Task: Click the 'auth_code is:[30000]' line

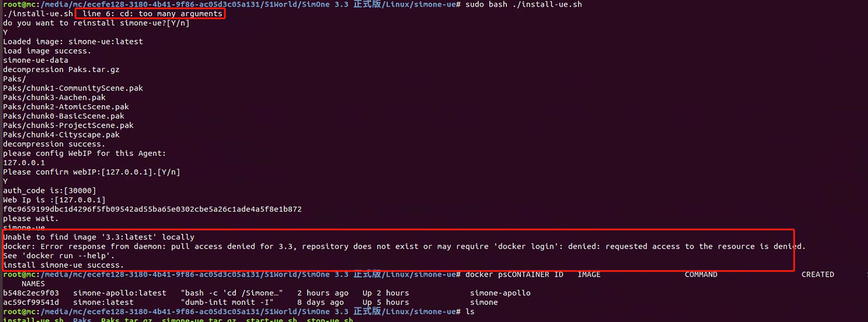Action: (50, 190)
